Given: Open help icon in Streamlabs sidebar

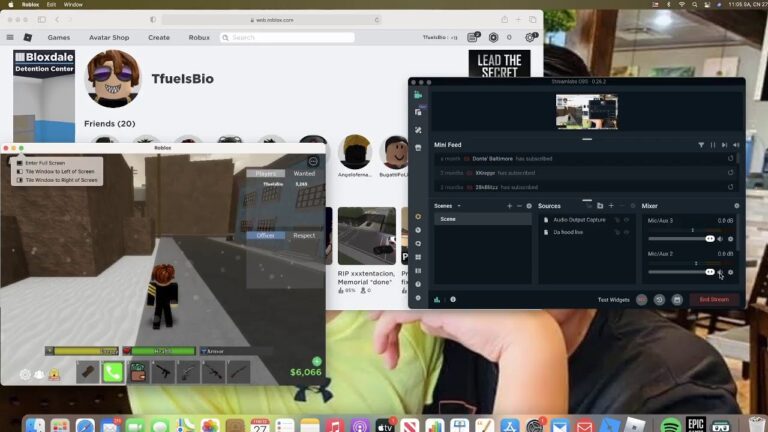Looking at the screenshot, I should [x=418, y=284].
